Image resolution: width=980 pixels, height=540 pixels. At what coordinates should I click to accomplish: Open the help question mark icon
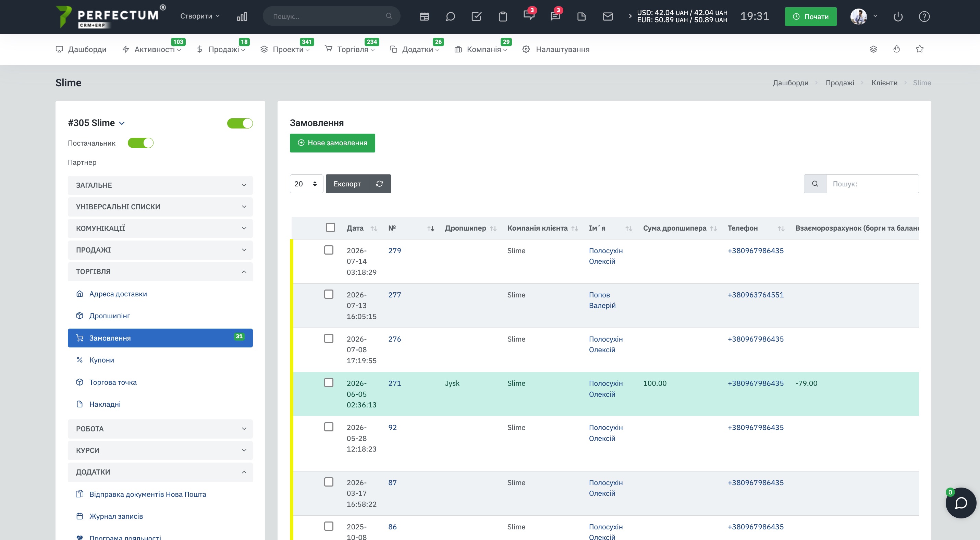click(924, 16)
